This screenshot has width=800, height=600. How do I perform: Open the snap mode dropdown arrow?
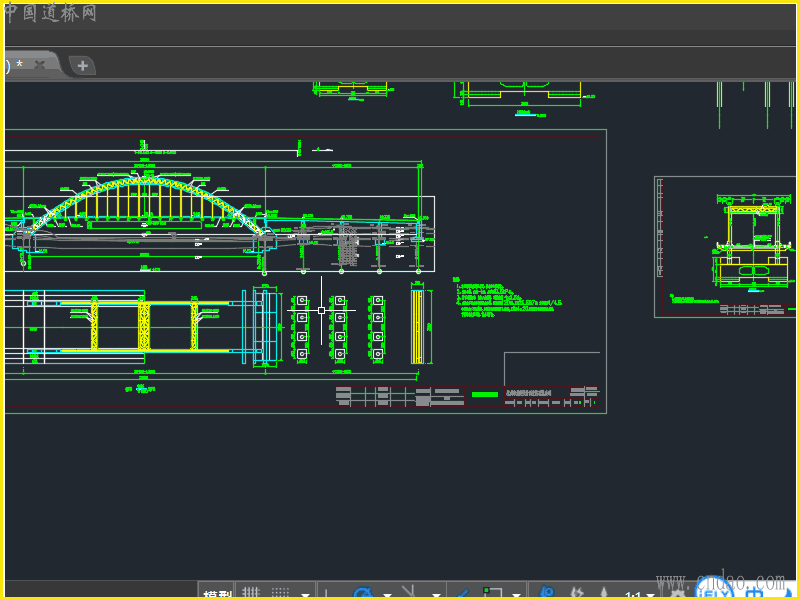coord(306,595)
